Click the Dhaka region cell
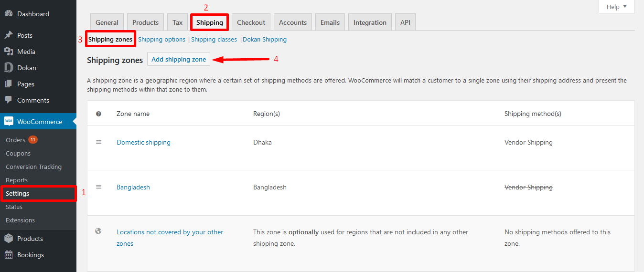644x272 pixels. tap(262, 142)
